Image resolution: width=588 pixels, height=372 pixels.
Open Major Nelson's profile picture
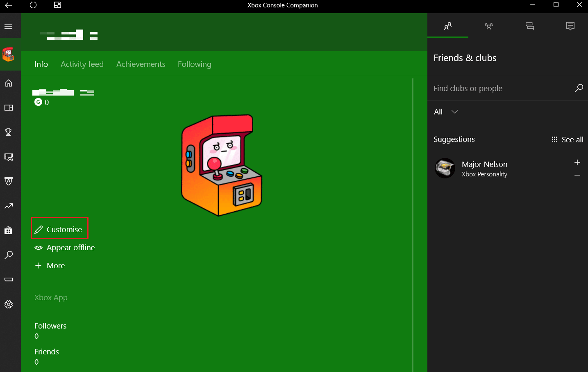coord(445,168)
